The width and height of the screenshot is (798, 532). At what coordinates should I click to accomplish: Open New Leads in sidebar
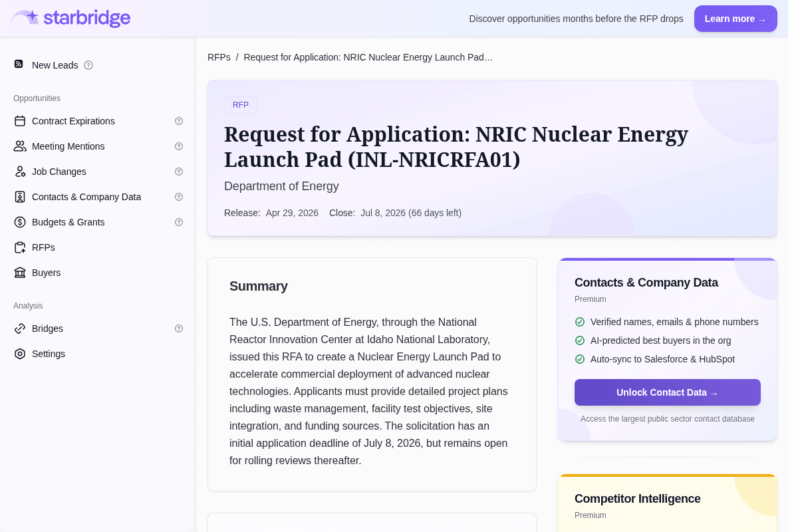[x=55, y=65]
